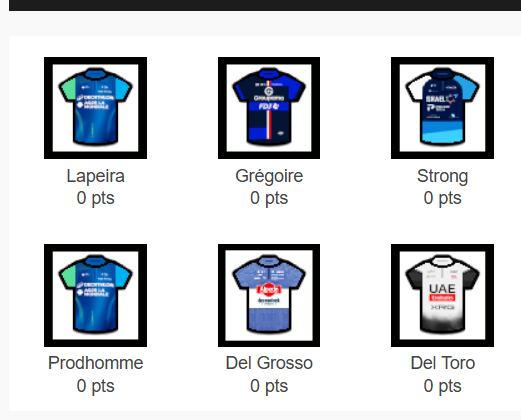Screen dimensions: 521x420
Task: Click the 0 pts score under Grégoire
Action: (269, 198)
